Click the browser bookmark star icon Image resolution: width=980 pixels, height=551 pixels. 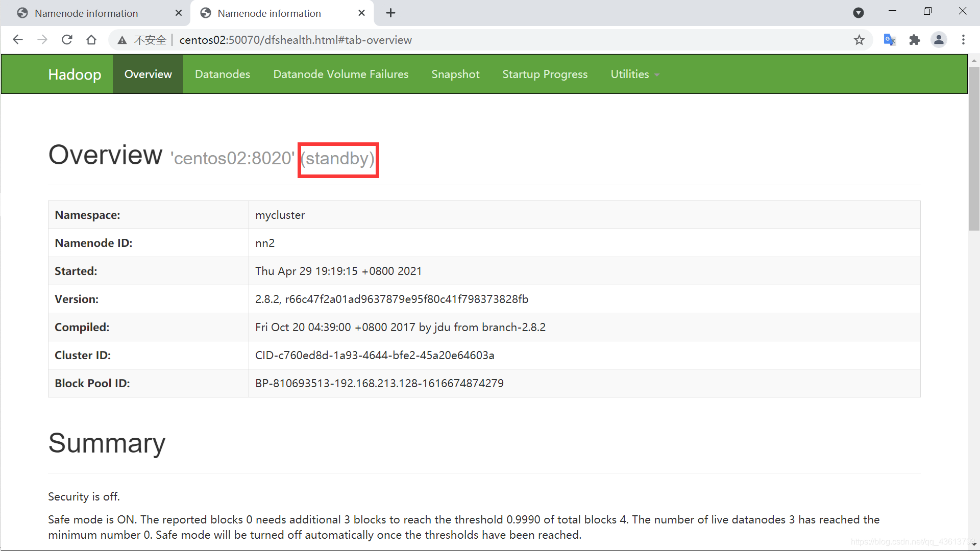coord(860,40)
